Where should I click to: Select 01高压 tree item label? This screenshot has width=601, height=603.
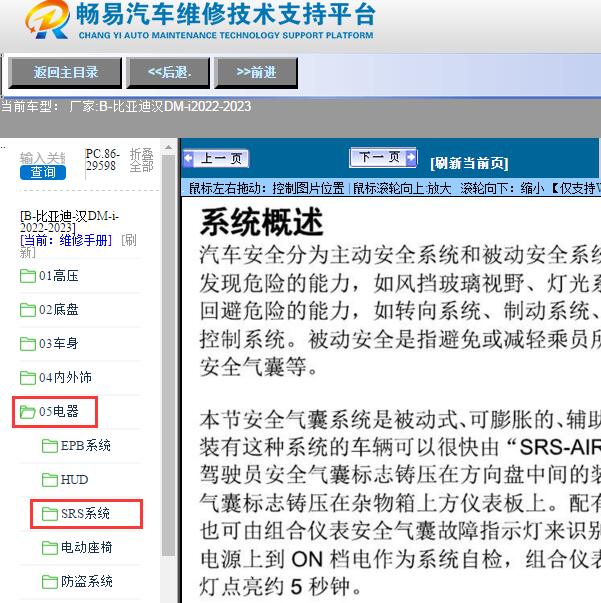tap(58, 276)
